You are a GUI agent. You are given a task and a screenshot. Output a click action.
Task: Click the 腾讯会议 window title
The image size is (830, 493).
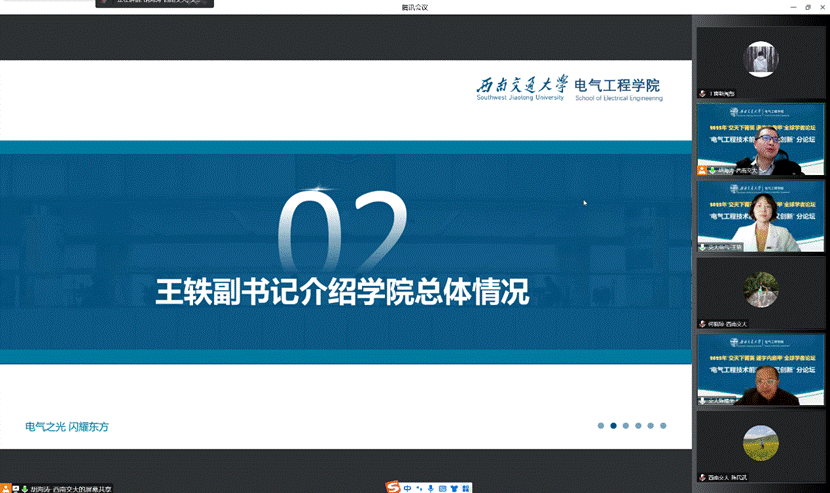point(414,7)
